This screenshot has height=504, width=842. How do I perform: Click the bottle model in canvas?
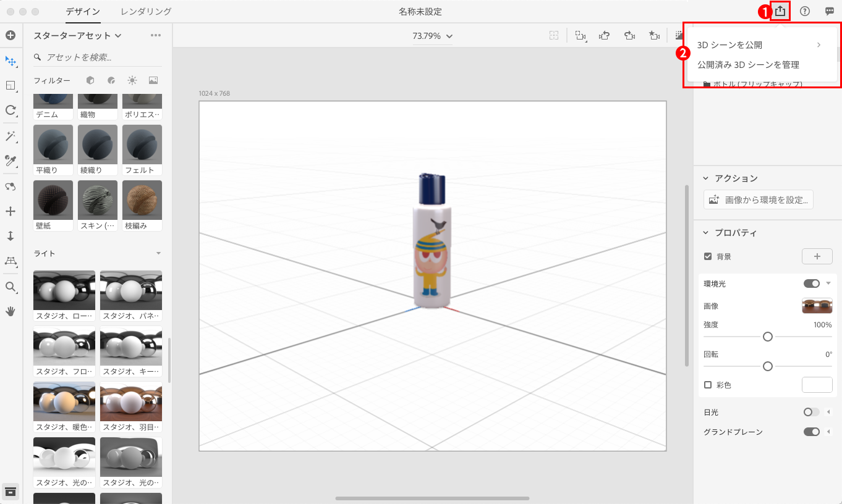432,241
